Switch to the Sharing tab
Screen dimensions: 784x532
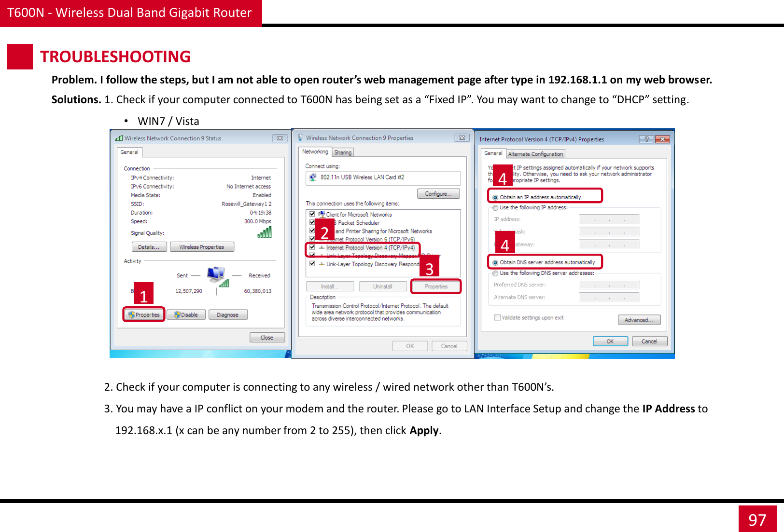[343, 152]
